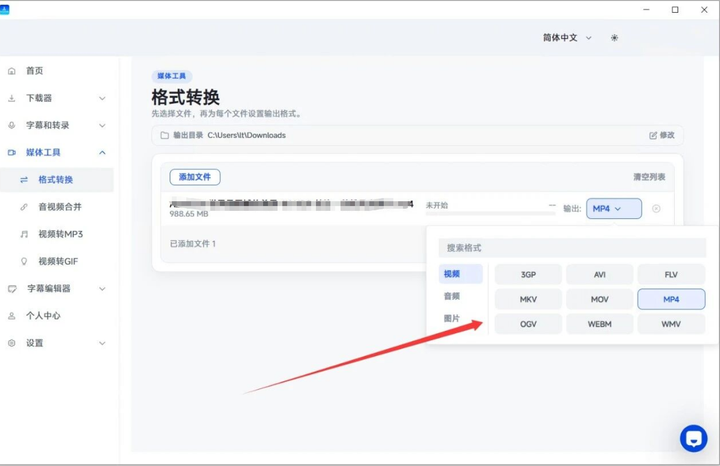Click the link icon beside 音视频合并
Viewport: 720px width, 466px height.
24,207
